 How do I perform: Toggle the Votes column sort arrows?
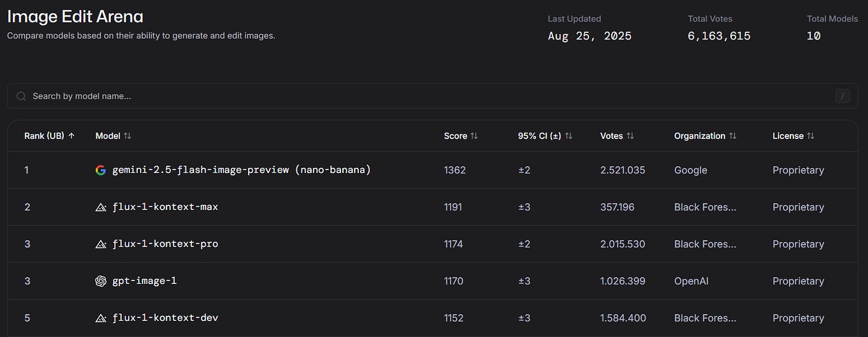pyautogui.click(x=631, y=136)
